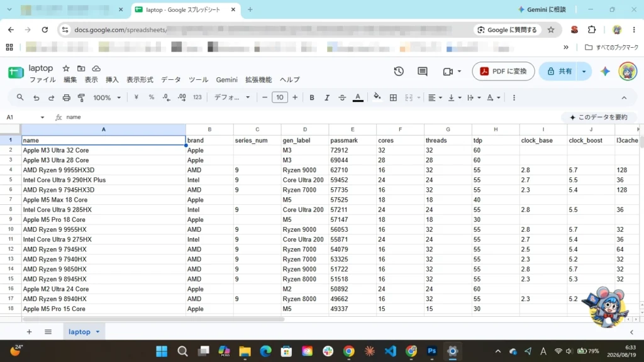Increase decimal places
This screenshot has height=362, width=644.
(182, 97)
